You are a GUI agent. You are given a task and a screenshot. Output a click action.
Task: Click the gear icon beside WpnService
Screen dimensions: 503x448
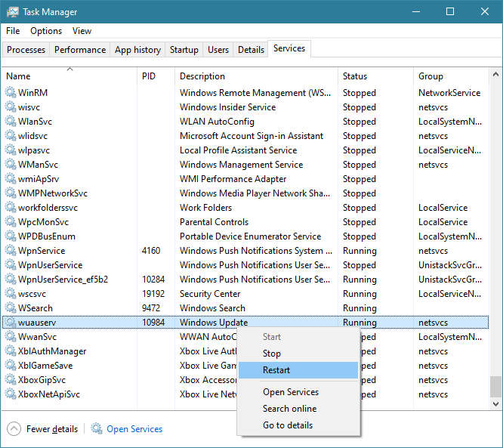(11, 251)
